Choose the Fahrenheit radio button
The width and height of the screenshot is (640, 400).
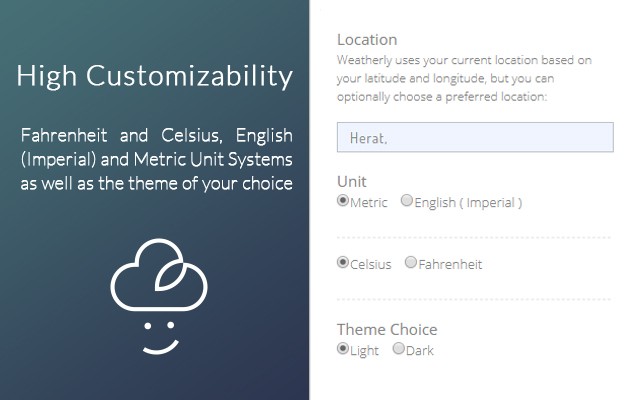click(411, 262)
